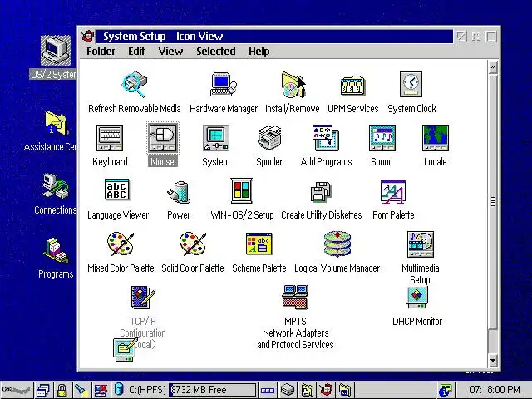Select the Power battery icon
This screenshot has height=399, width=532.
click(x=179, y=192)
